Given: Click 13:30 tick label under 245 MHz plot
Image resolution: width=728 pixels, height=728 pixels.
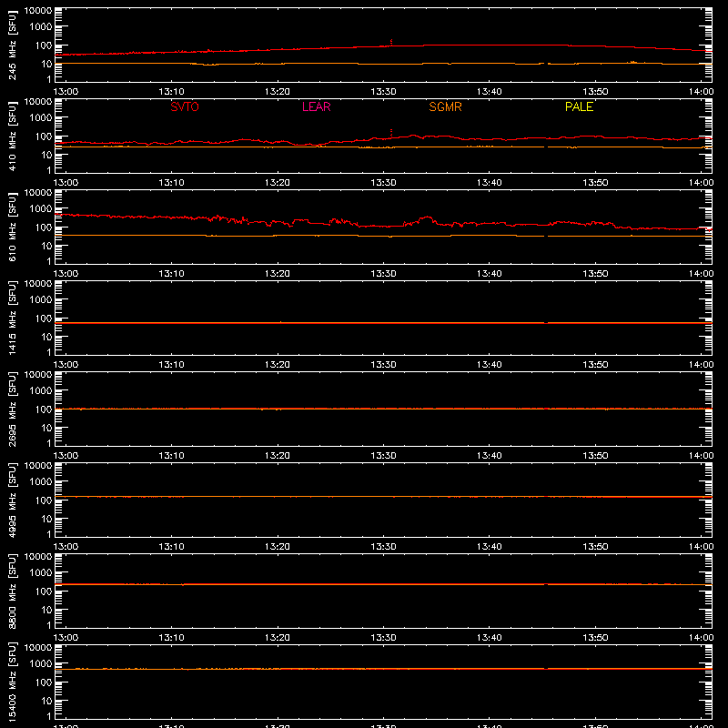Looking at the screenshot, I should [383, 92].
